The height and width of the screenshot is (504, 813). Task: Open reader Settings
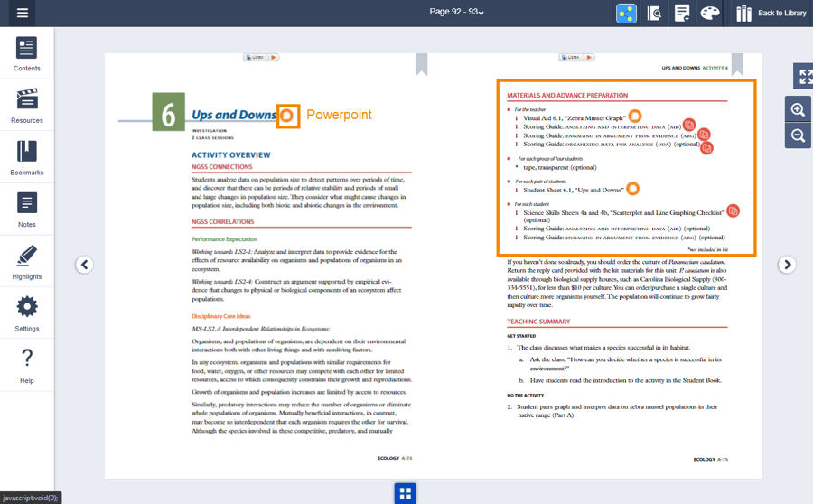[26, 313]
